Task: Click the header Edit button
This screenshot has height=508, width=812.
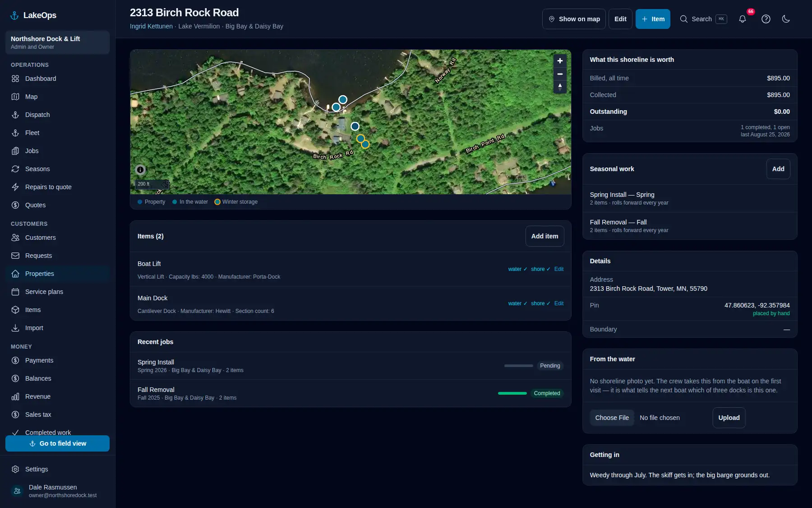Action: point(620,19)
